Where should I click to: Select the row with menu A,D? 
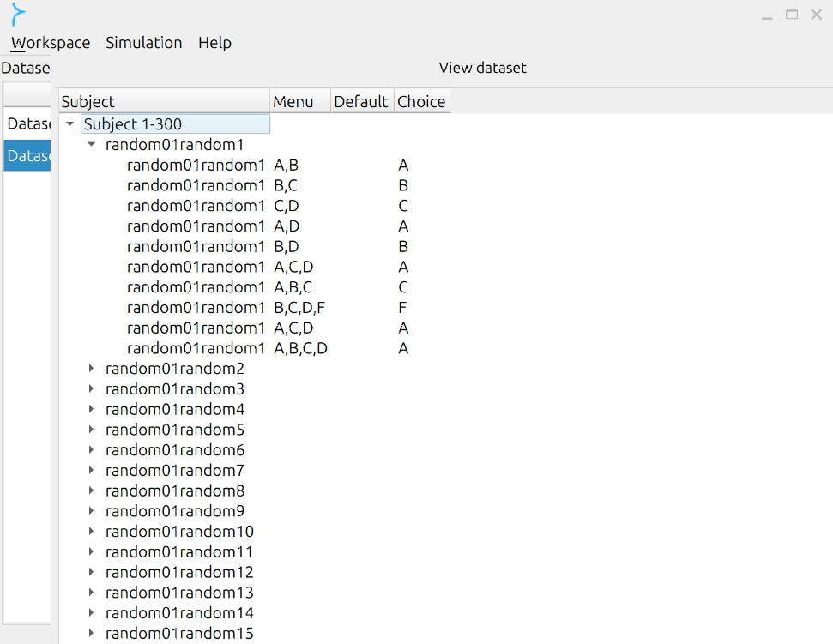pos(287,226)
